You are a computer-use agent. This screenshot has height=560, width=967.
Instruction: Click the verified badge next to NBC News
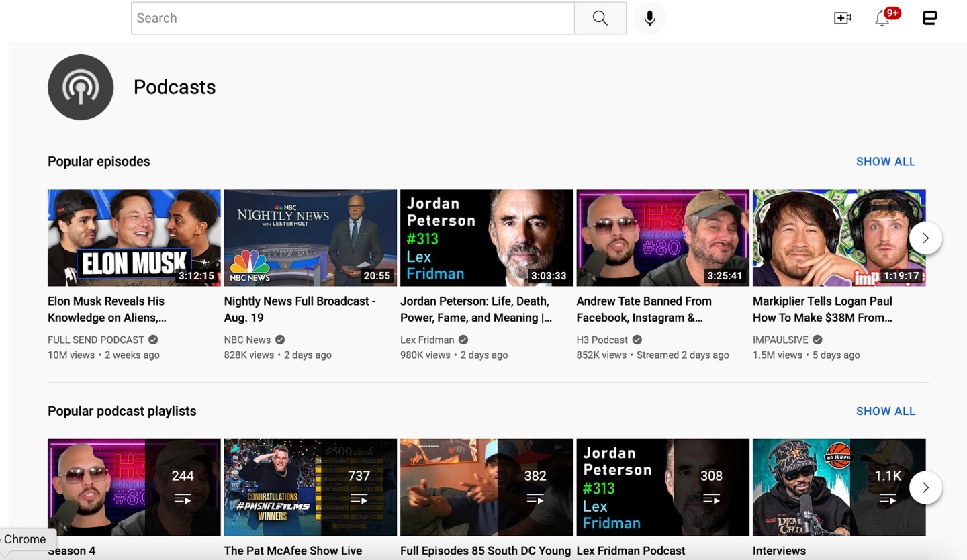[280, 340]
